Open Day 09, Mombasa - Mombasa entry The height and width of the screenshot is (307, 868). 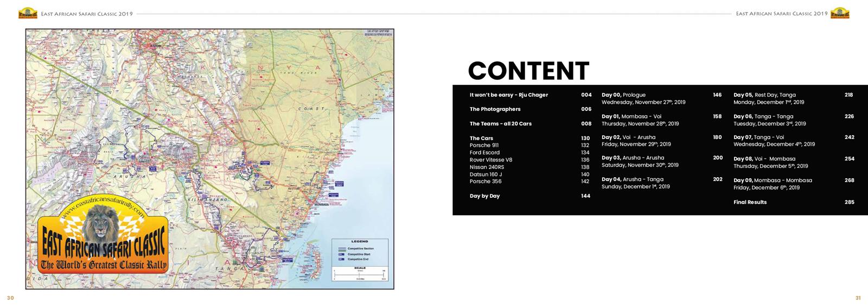point(773,180)
